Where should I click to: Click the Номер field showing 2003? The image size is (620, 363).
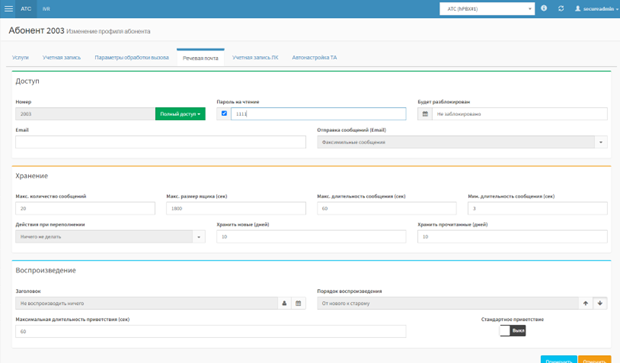(x=85, y=114)
